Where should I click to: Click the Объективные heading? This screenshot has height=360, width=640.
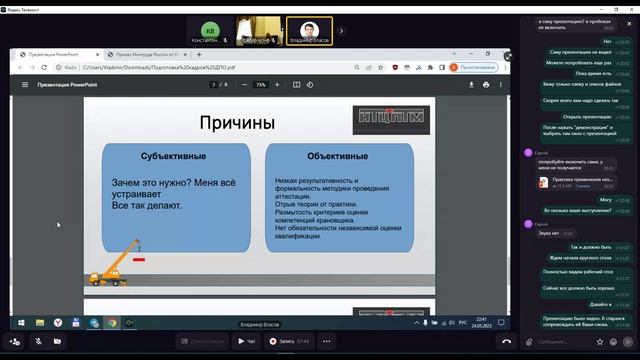[x=338, y=156]
